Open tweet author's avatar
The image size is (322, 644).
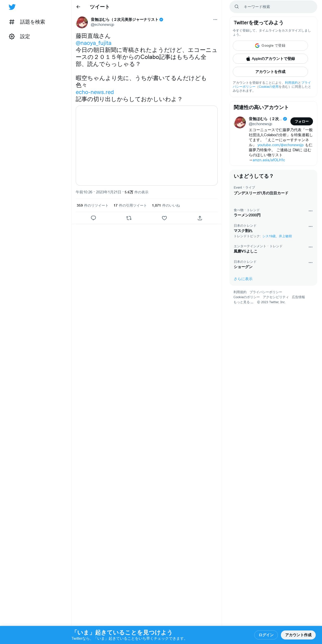(x=82, y=22)
